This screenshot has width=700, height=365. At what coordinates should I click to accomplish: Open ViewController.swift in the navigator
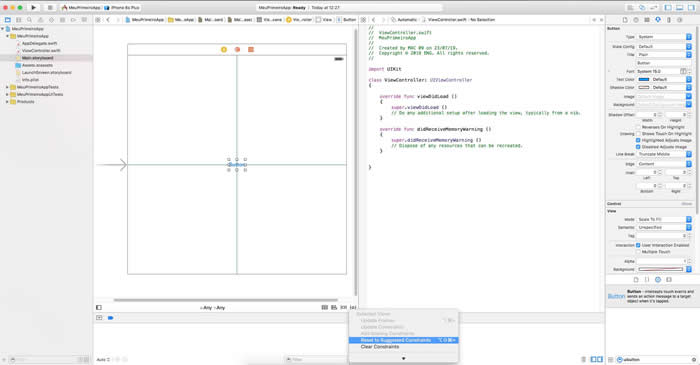[41, 50]
